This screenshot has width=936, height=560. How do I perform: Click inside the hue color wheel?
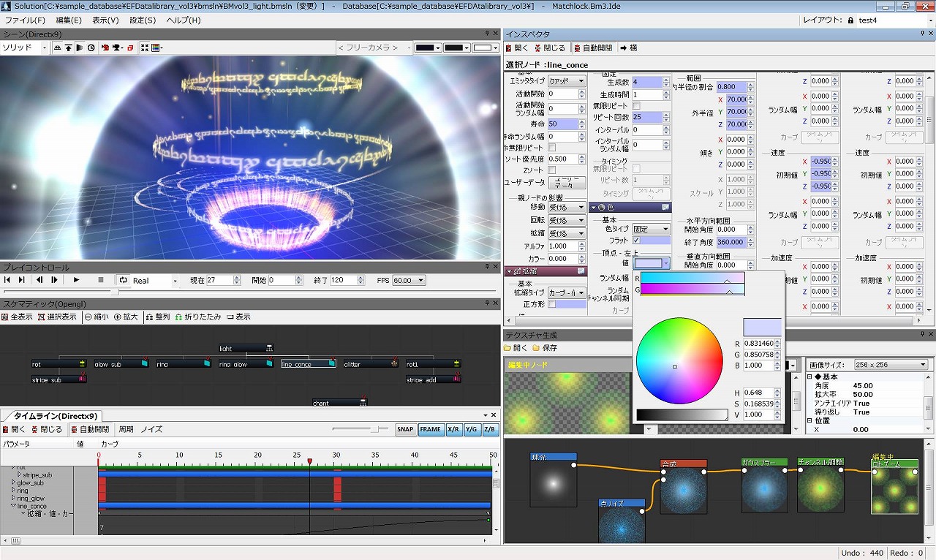click(x=679, y=360)
